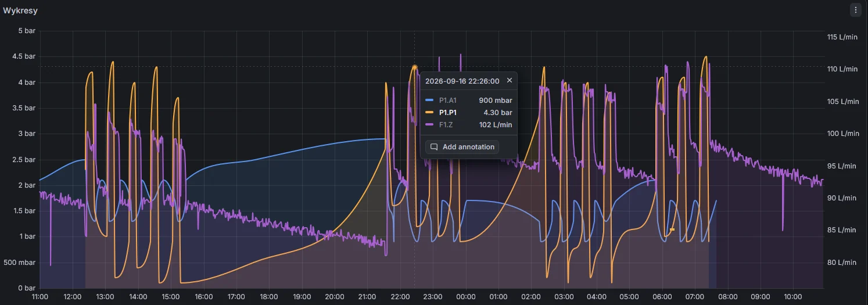Click the 17:00 time axis label
868x305 pixels.
click(x=236, y=296)
